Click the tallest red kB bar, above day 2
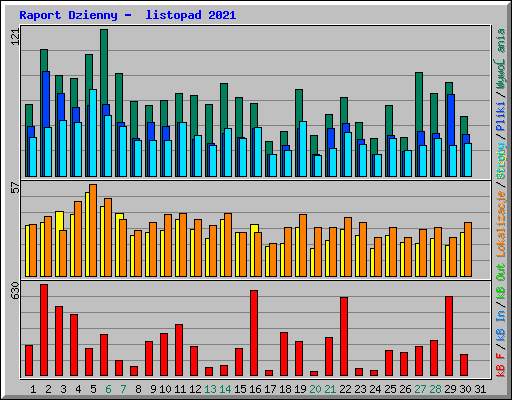Screen dimensions: 512x400 pyautogui.click(x=44, y=330)
